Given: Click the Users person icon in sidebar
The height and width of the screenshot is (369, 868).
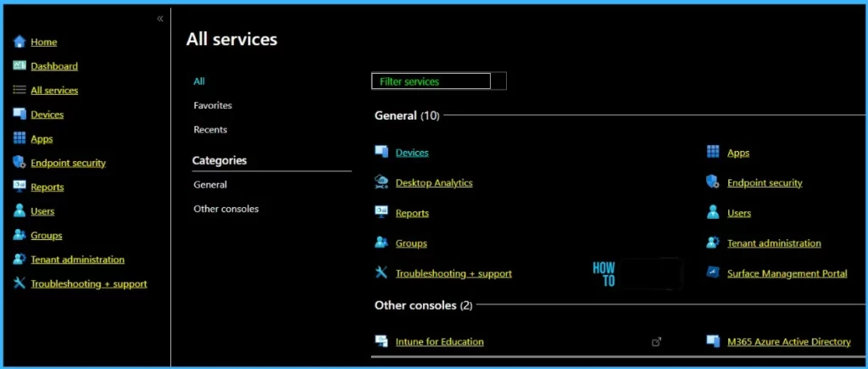Looking at the screenshot, I should [19, 211].
